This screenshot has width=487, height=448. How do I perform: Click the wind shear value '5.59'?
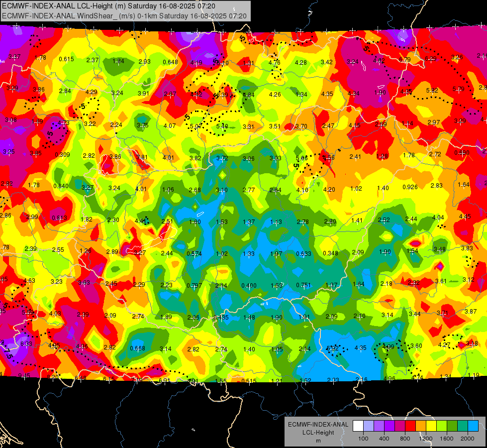click(x=28, y=312)
